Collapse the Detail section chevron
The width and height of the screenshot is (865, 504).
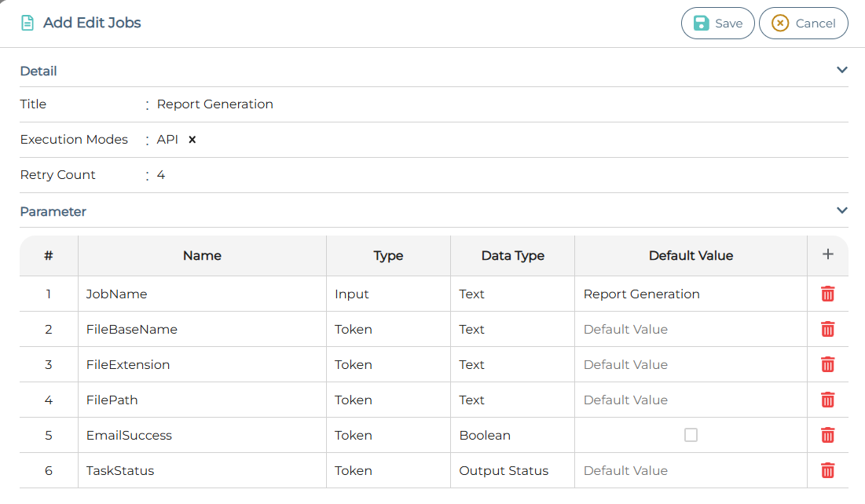(x=841, y=70)
